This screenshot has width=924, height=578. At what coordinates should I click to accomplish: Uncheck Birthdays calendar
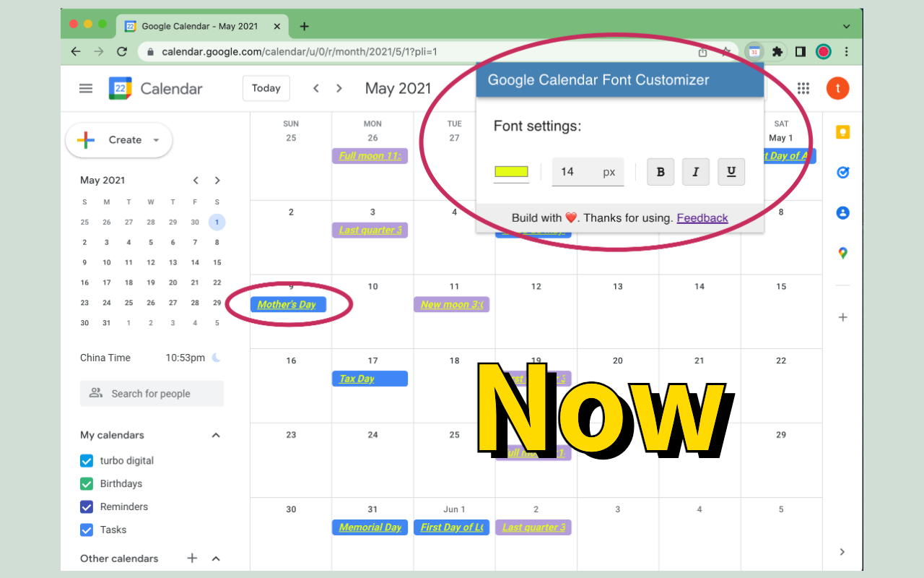point(87,483)
